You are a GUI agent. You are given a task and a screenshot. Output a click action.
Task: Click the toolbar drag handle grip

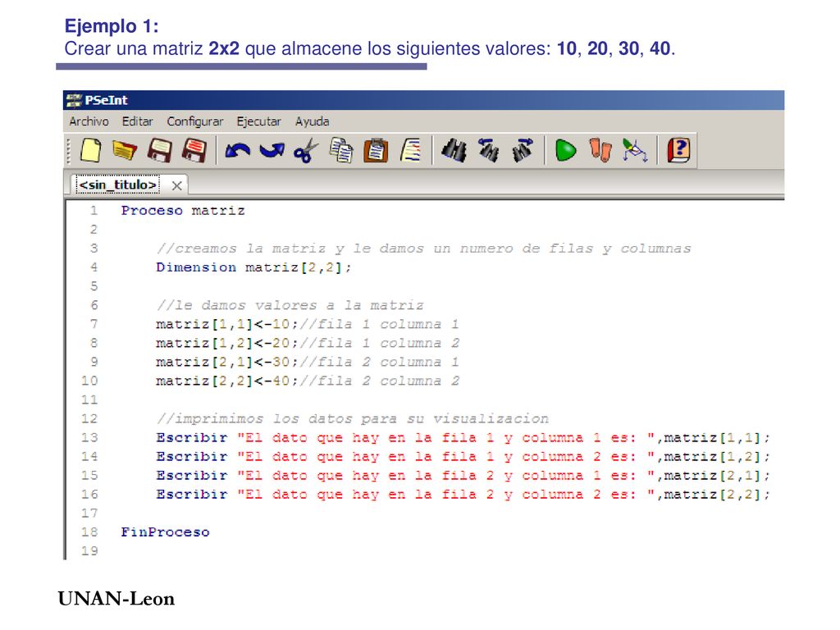point(69,151)
